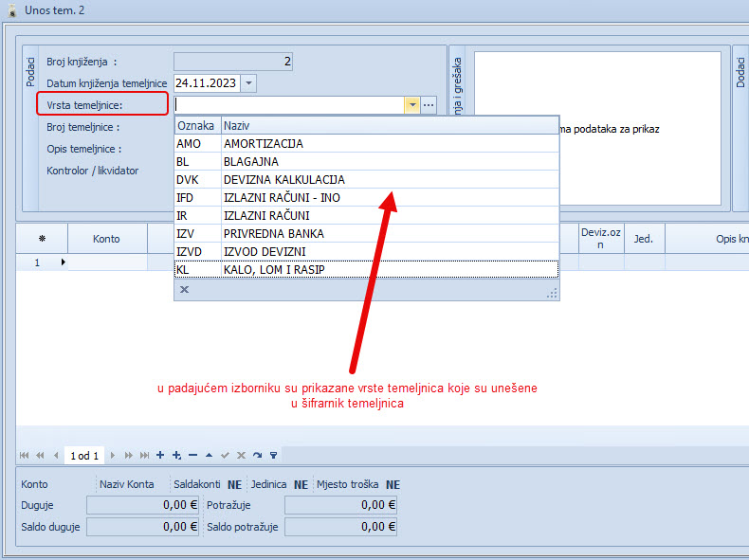Close the dropdown list with X button

(x=184, y=290)
